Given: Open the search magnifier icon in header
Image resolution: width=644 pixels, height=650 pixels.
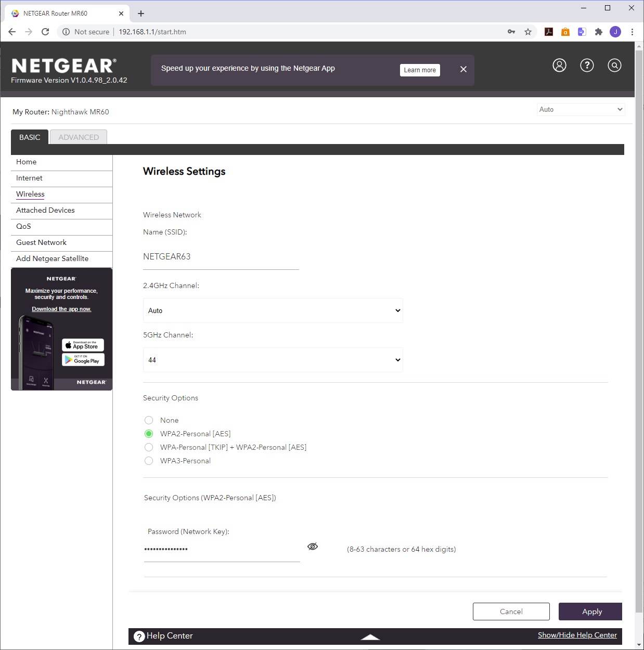Looking at the screenshot, I should point(614,66).
